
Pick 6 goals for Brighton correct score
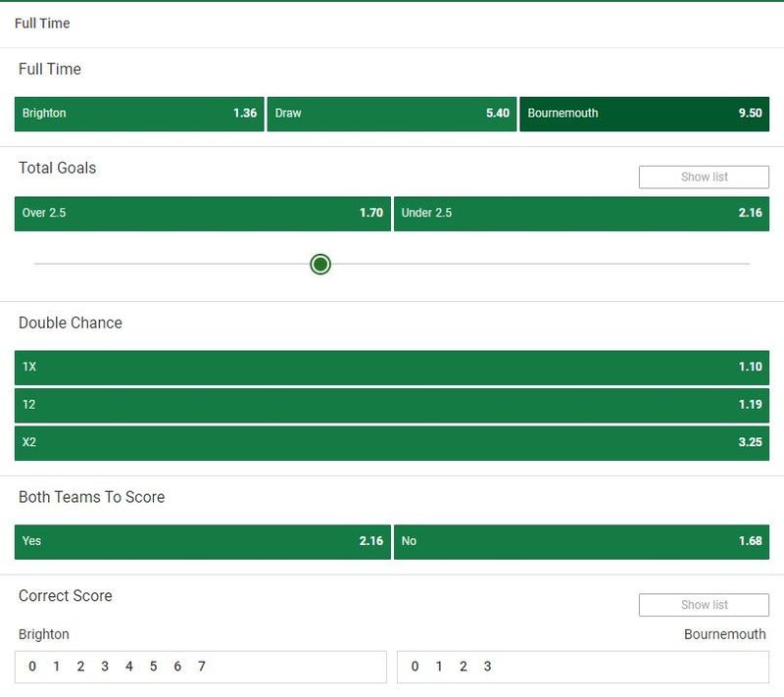tap(177, 667)
